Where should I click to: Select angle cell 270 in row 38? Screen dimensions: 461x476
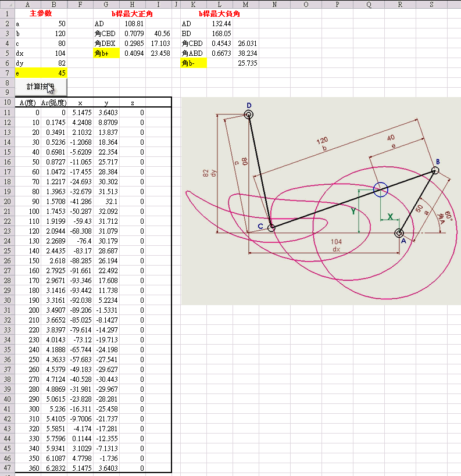pos(28,380)
